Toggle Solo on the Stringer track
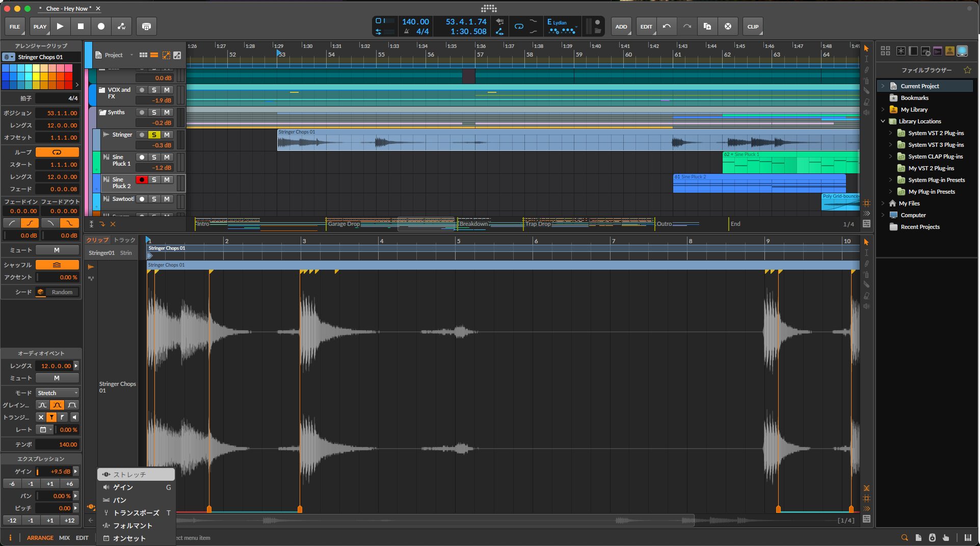The height and width of the screenshot is (546, 980). tap(154, 135)
